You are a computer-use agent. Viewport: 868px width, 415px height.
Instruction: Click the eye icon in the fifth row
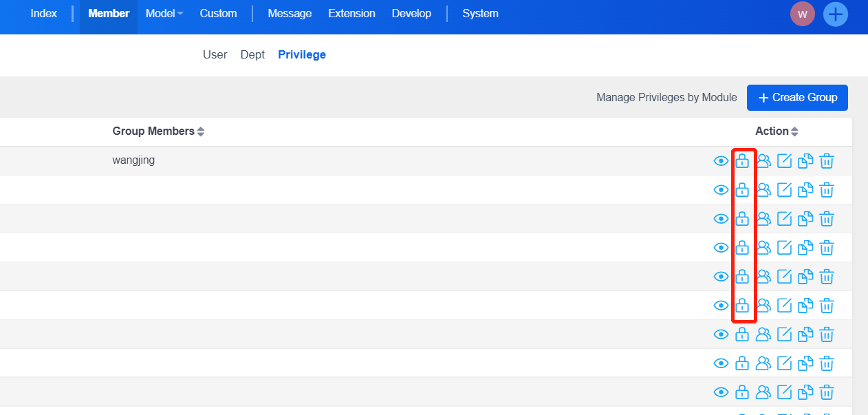(x=721, y=277)
